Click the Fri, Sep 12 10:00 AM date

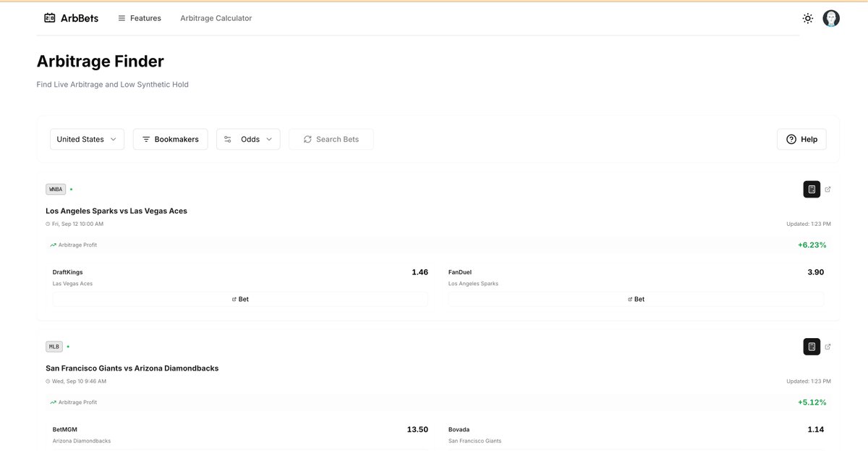(x=77, y=224)
